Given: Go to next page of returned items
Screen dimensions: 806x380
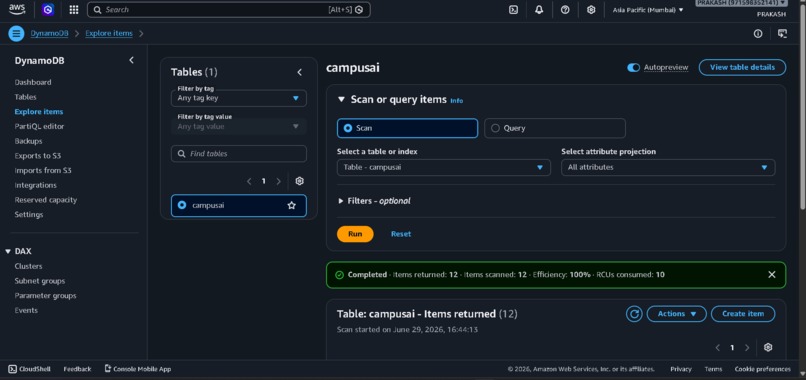Looking at the screenshot, I should click(747, 348).
